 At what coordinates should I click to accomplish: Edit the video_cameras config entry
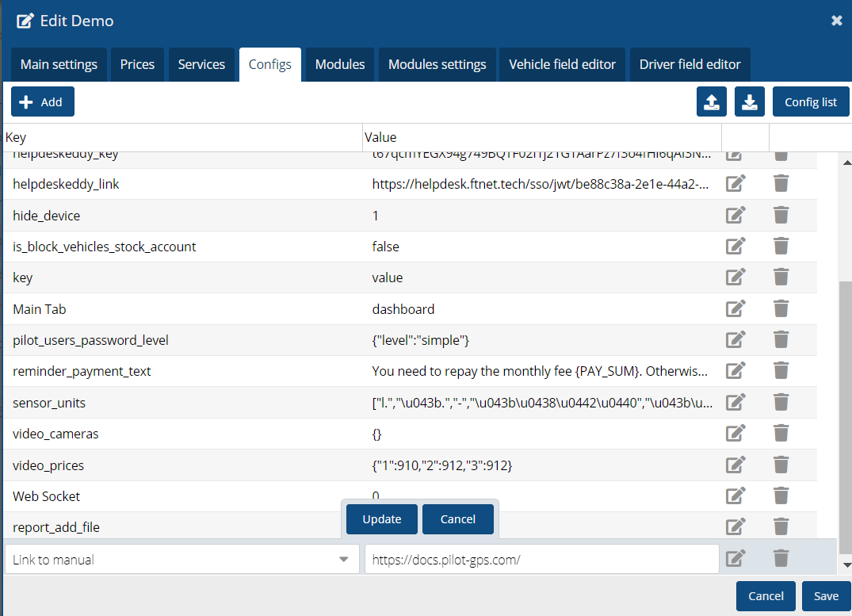click(735, 434)
